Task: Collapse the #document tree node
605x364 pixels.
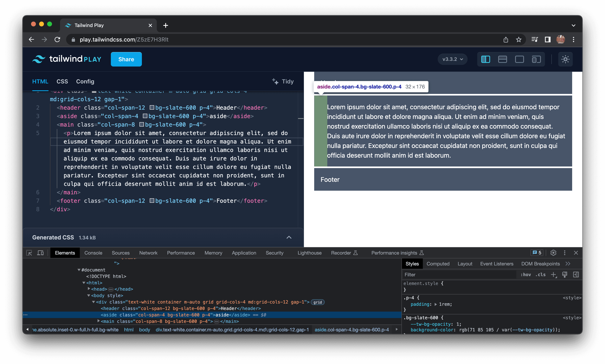Action: coord(79,270)
